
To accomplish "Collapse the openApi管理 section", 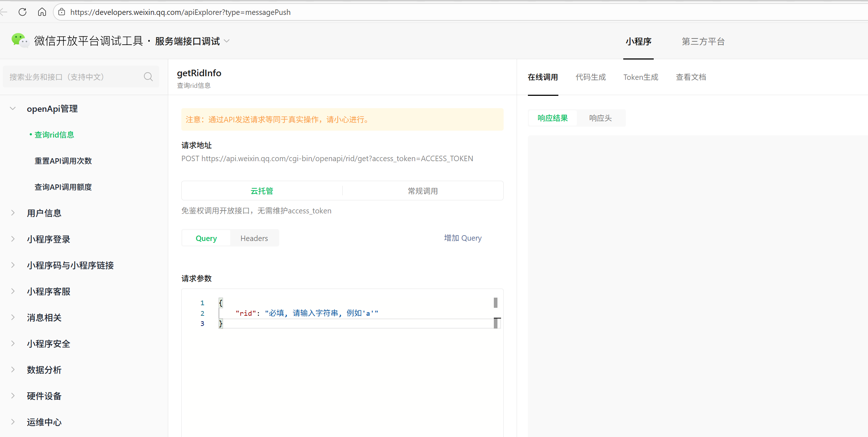I will click(13, 109).
